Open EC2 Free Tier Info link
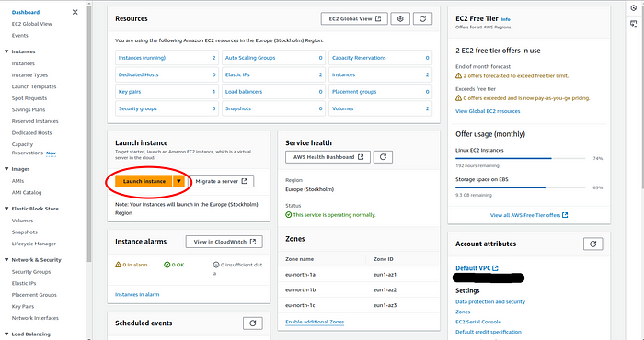The width and height of the screenshot is (644, 340). pos(506,19)
